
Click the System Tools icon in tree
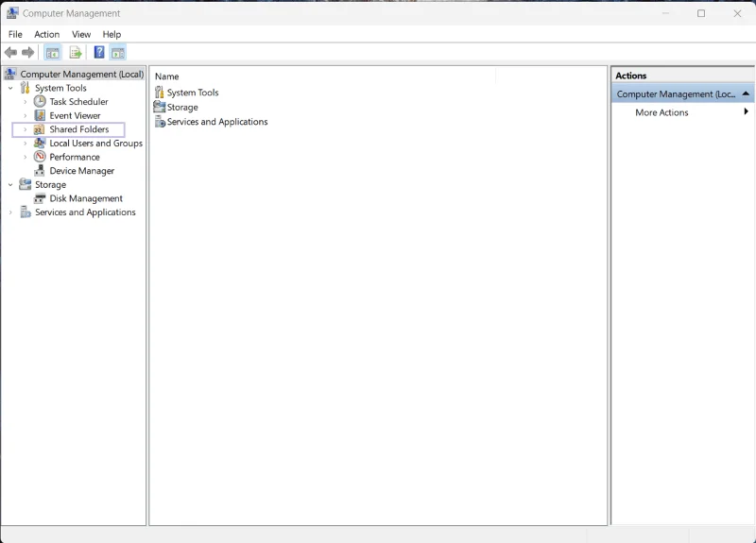coord(25,88)
